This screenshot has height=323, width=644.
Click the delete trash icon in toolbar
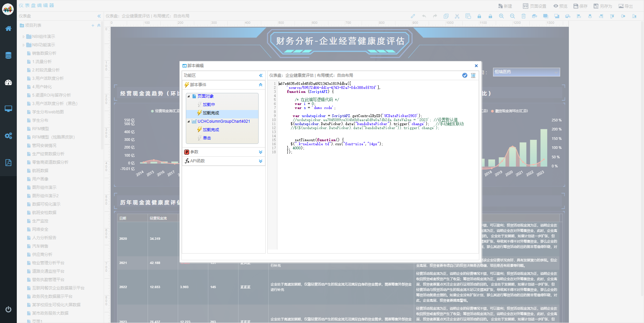pyautogui.click(x=524, y=16)
